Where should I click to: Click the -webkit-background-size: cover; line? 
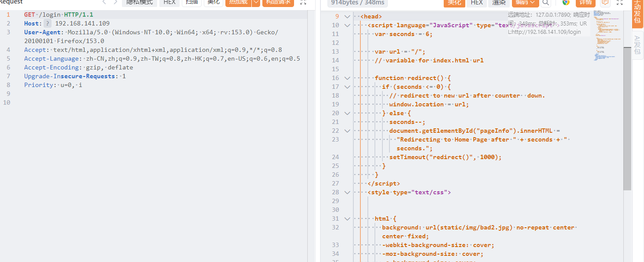click(x=438, y=245)
